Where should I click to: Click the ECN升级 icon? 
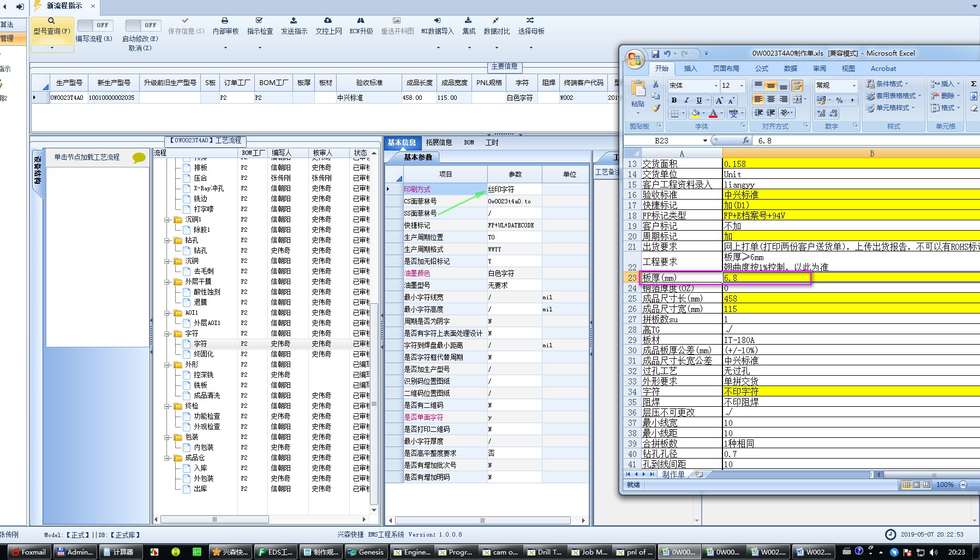(x=361, y=21)
